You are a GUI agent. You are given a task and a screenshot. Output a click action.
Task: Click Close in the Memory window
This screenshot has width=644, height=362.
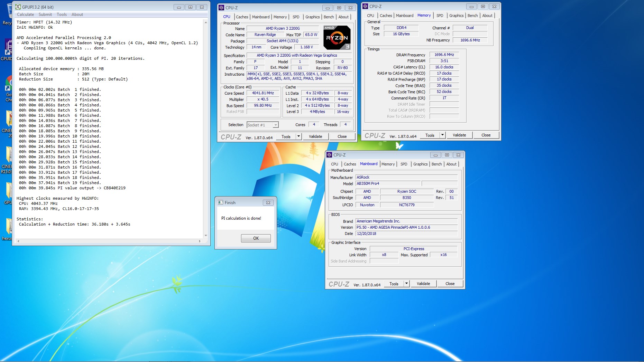pos(486,135)
